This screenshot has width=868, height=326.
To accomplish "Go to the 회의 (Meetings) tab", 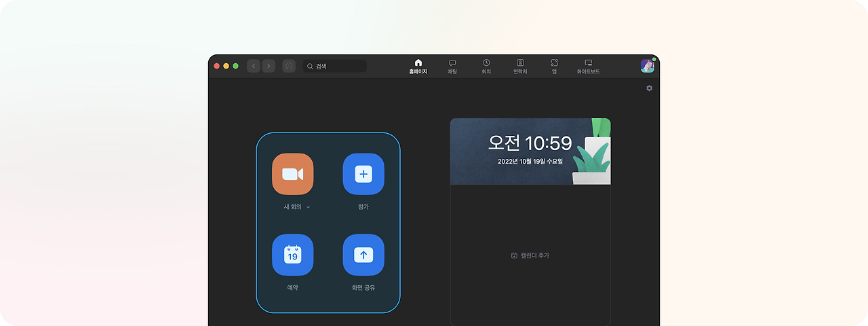I will (486, 67).
